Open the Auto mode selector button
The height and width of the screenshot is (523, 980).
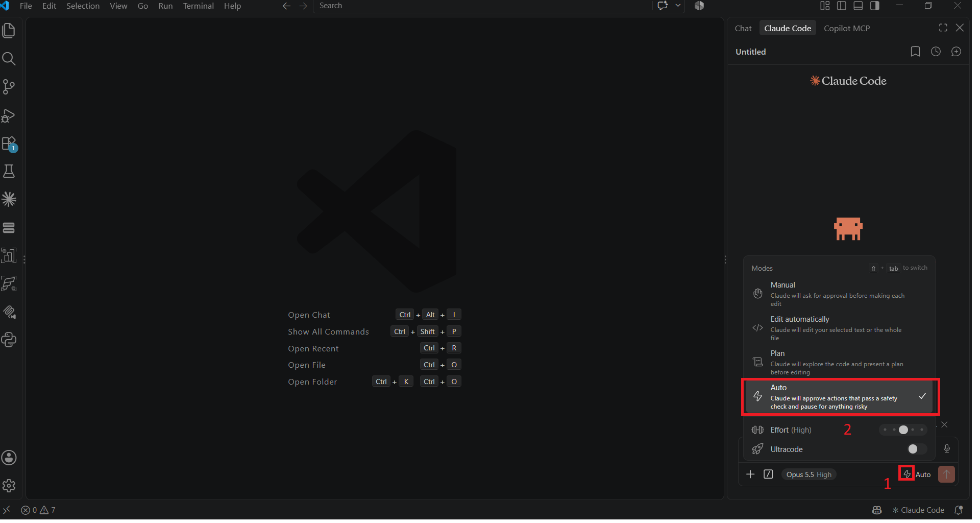(917, 474)
